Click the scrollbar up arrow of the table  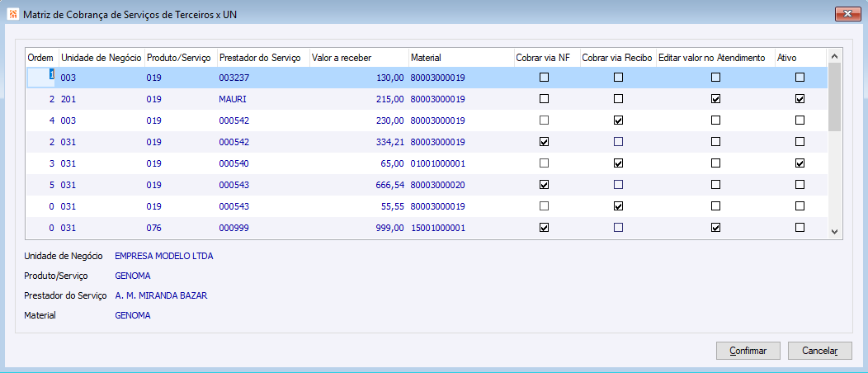pyautogui.click(x=835, y=55)
